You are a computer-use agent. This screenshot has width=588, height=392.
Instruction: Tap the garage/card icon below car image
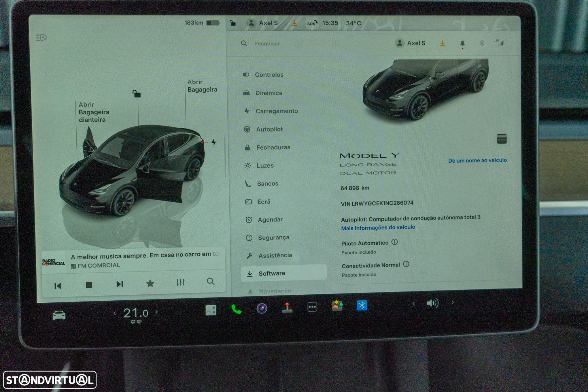502,139
